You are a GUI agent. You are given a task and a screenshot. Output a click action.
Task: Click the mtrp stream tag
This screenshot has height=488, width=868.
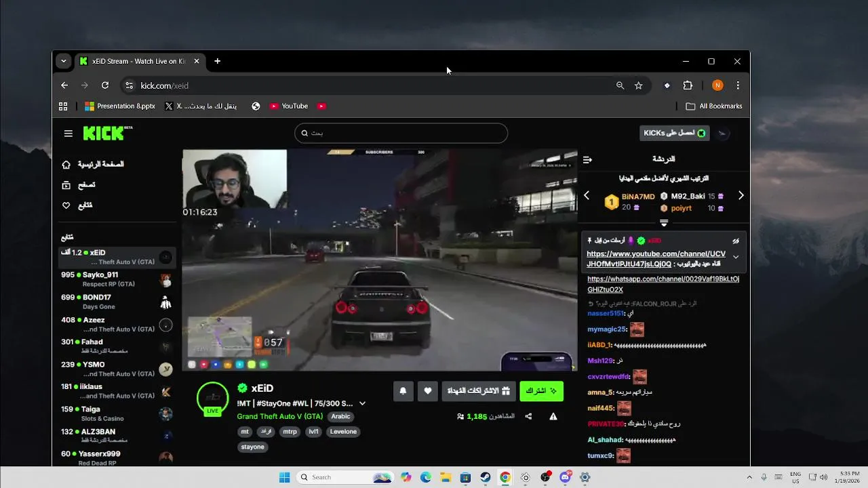click(290, 432)
